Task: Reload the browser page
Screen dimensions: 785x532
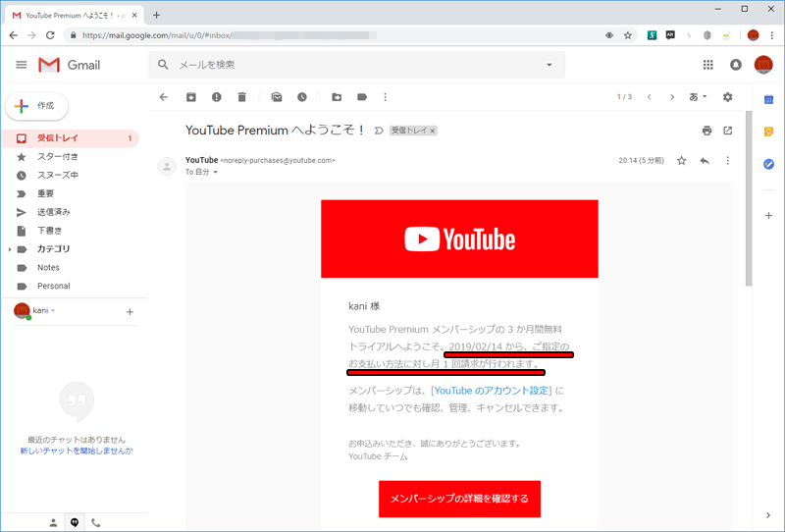Action: click(x=50, y=35)
